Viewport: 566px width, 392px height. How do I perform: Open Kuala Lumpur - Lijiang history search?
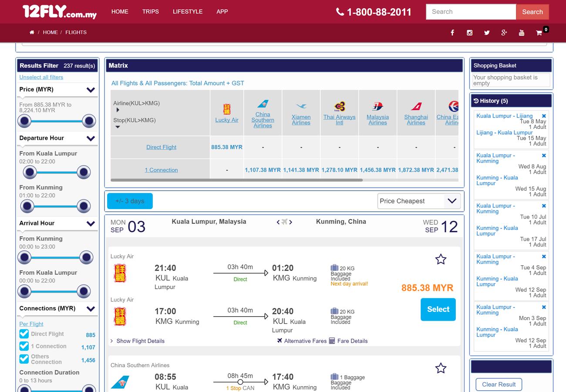click(x=504, y=116)
